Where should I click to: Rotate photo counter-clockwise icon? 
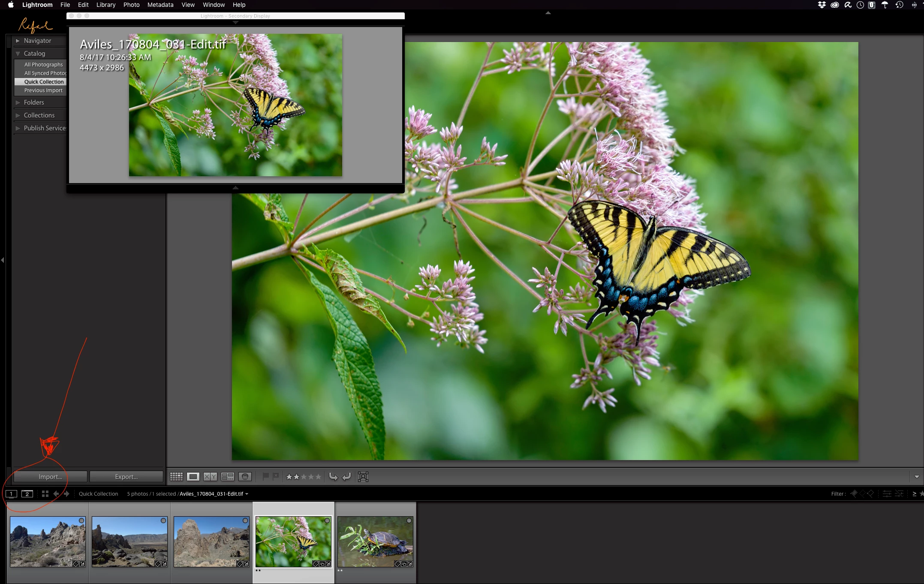(x=333, y=477)
